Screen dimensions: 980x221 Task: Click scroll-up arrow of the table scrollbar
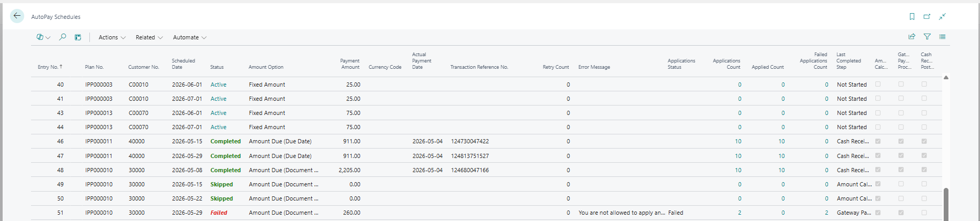tap(946, 78)
